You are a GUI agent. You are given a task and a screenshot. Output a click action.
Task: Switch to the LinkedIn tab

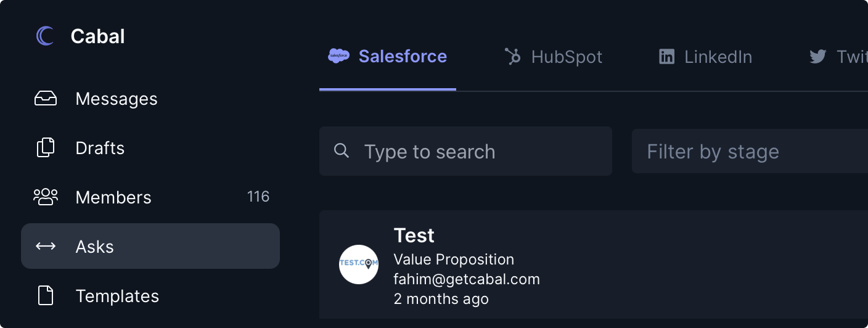coord(705,57)
